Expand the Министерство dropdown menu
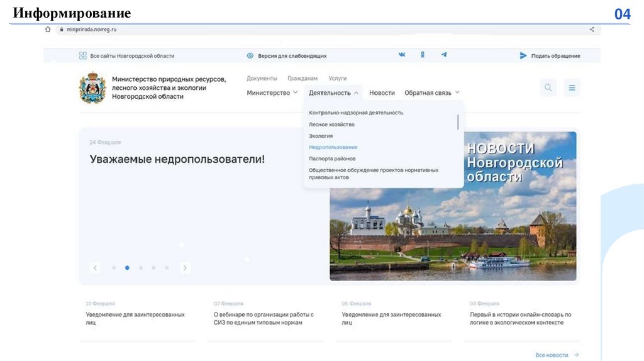Viewport: 644px width, 361px height. [272, 93]
